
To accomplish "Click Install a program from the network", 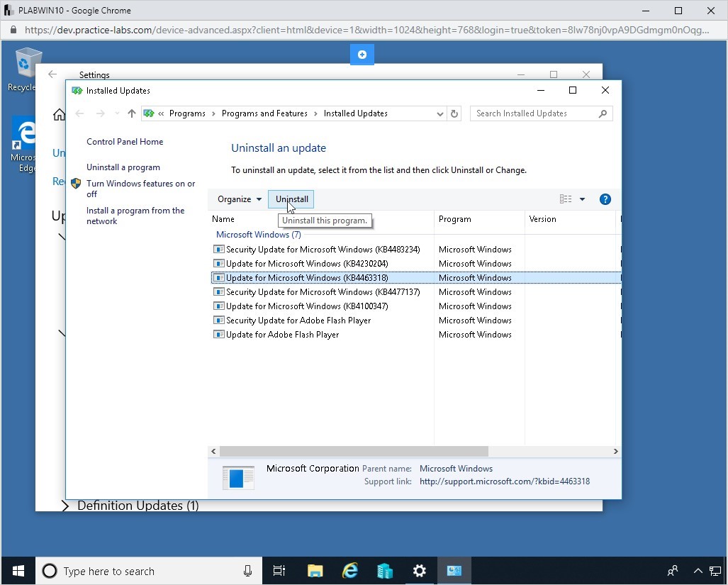I will [x=135, y=216].
